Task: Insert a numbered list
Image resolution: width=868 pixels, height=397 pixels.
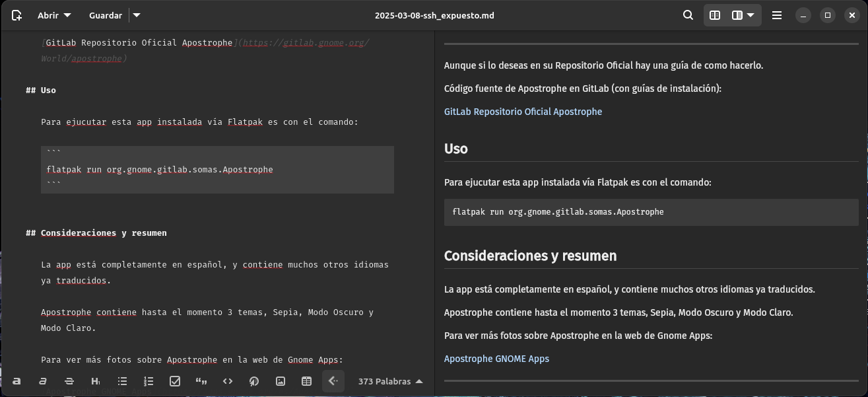Action: click(149, 381)
